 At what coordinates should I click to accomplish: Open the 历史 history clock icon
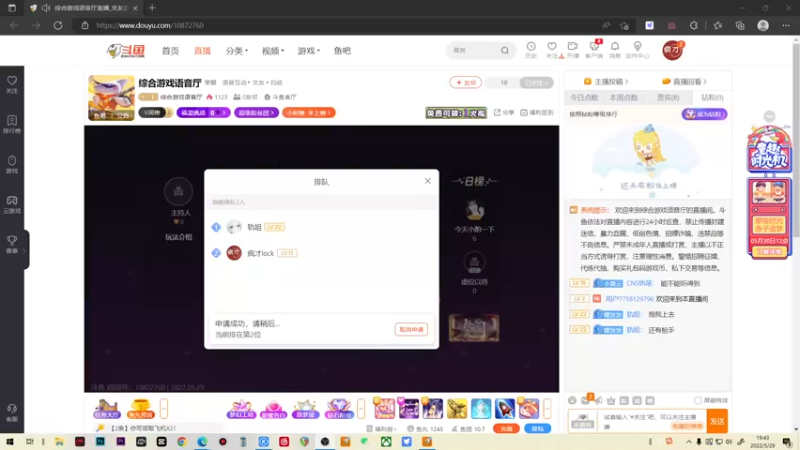click(531, 49)
